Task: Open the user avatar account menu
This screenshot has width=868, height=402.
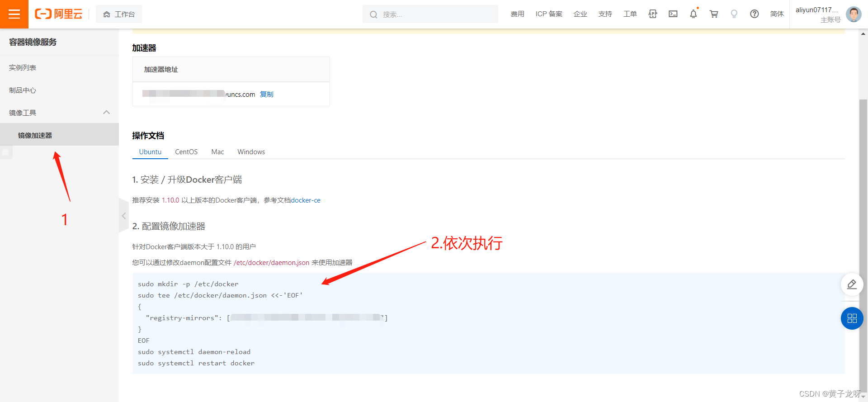Action: [854, 14]
